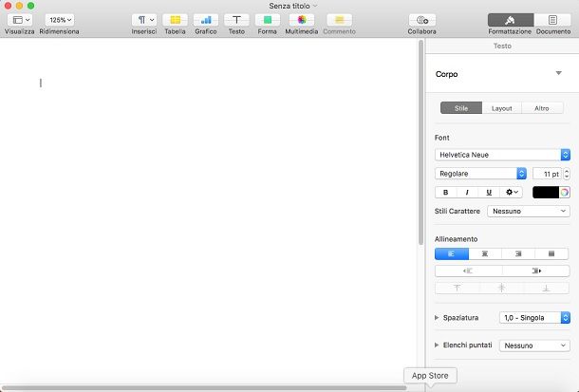Click the vertical document scrollbar

tap(420, 142)
